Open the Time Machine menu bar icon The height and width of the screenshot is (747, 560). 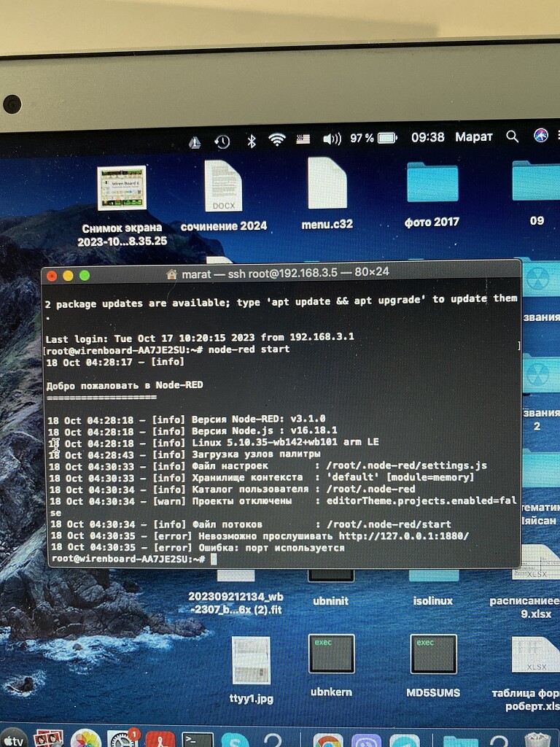coord(222,141)
